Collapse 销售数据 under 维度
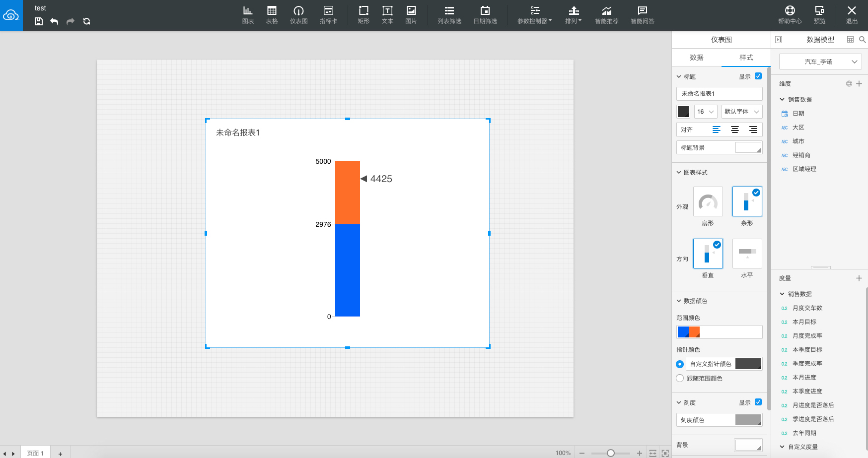Viewport: 868px width, 458px height. (782, 99)
